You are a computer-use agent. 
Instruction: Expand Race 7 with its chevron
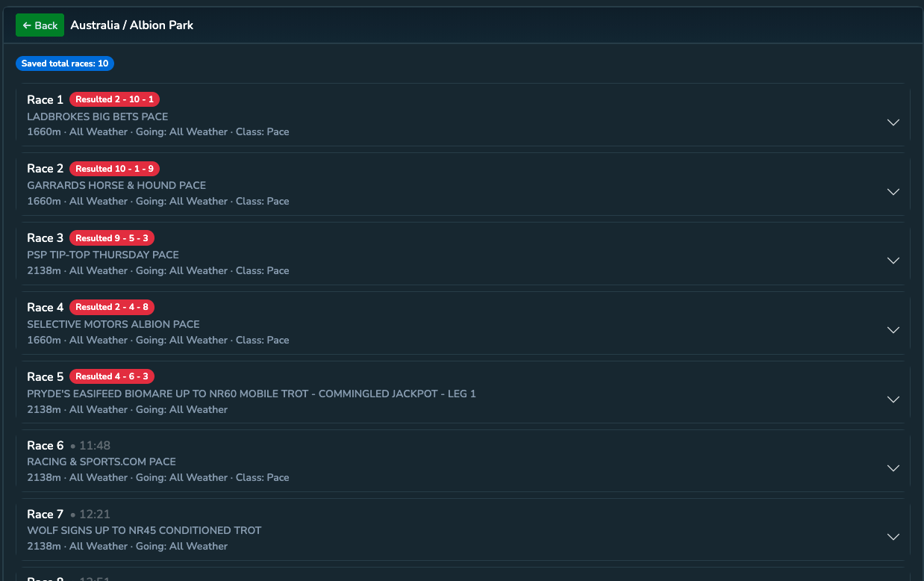[x=893, y=537]
